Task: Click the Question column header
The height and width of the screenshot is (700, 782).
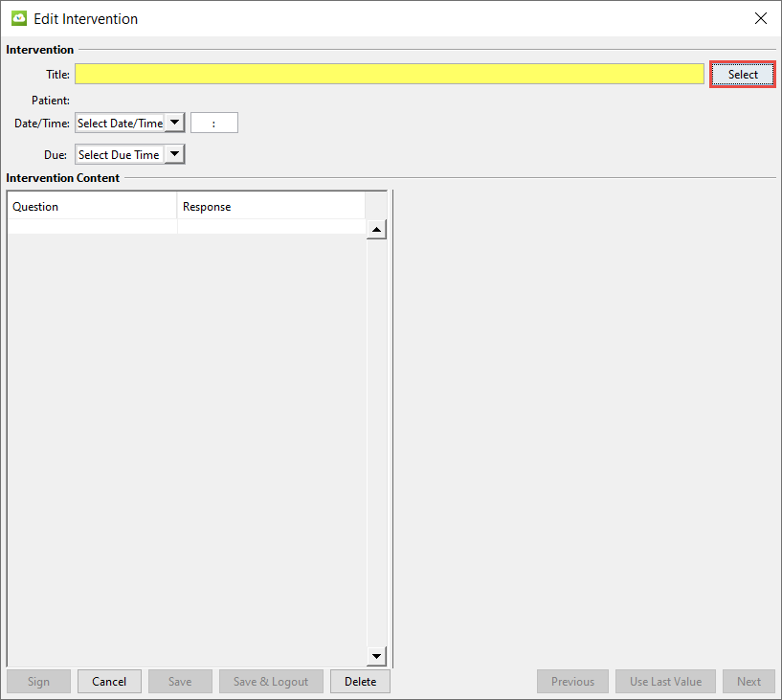Action: pos(92,207)
